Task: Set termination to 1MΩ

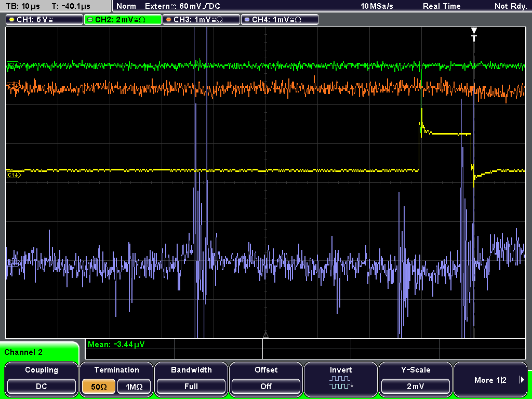Action: [134, 387]
